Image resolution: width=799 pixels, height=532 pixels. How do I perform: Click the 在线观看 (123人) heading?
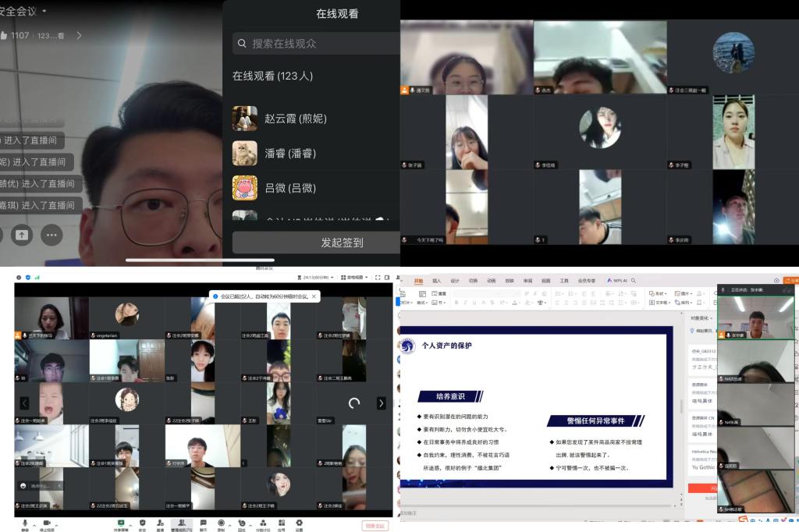pos(272,76)
